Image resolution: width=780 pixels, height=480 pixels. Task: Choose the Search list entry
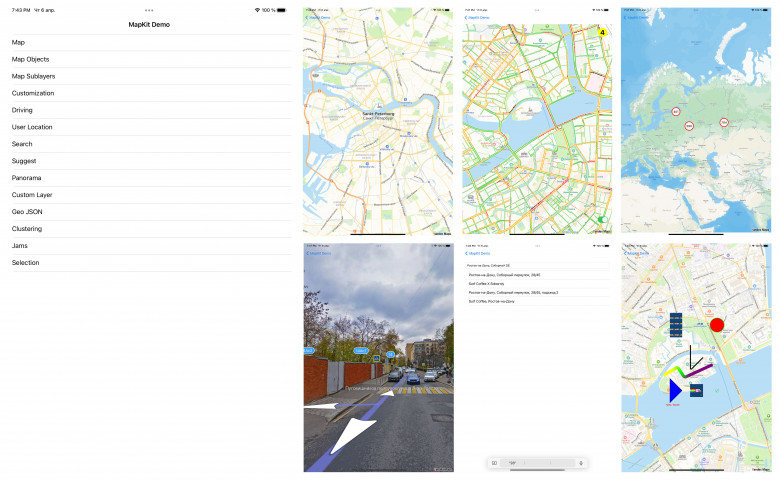tap(151, 144)
